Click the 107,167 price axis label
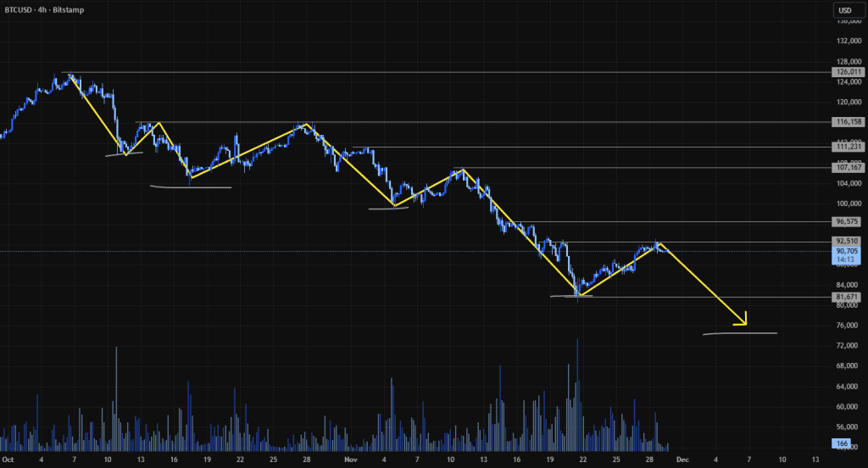Image resolution: width=868 pixels, height=468 pixels. pyautogui.click(x=849, y=168)
